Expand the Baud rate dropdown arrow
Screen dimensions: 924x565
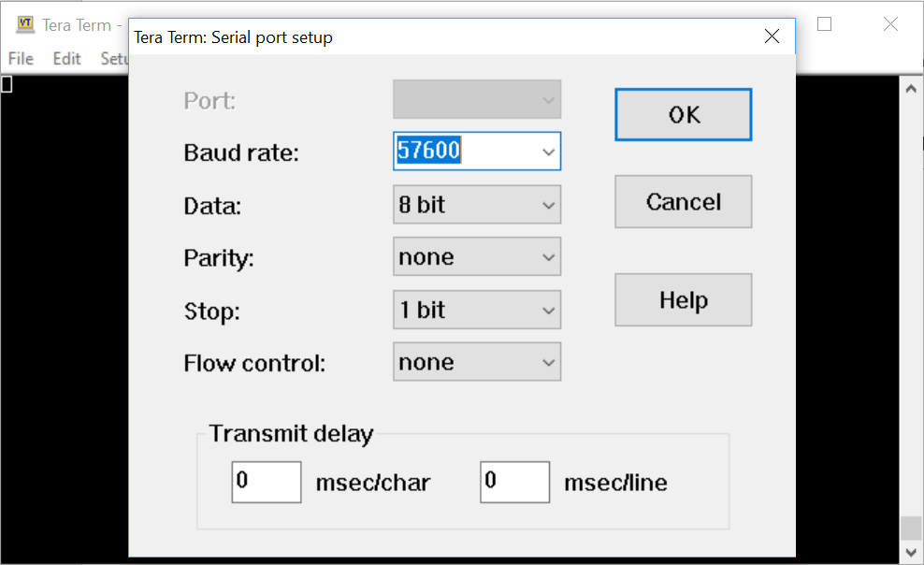[x=548, y=152]
